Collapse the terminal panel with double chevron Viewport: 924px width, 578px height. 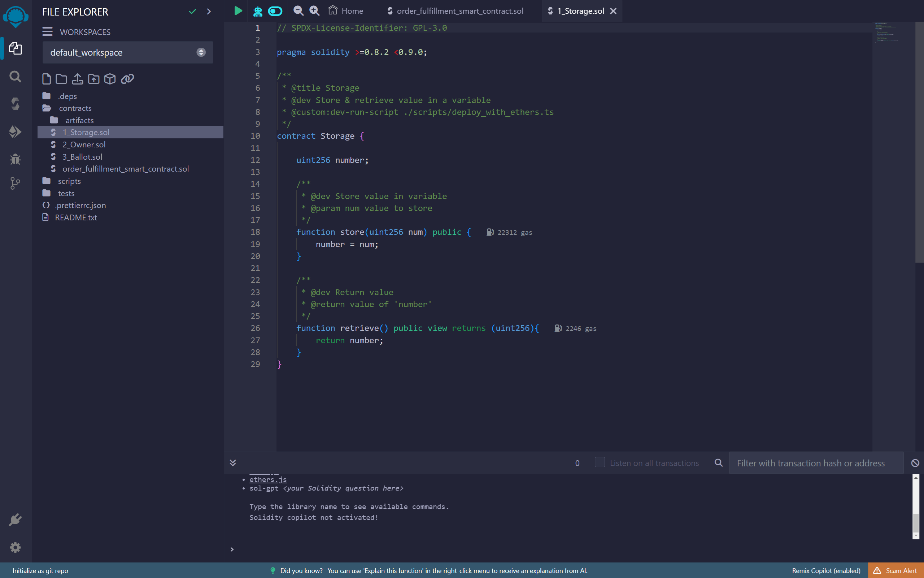[233, 463]
